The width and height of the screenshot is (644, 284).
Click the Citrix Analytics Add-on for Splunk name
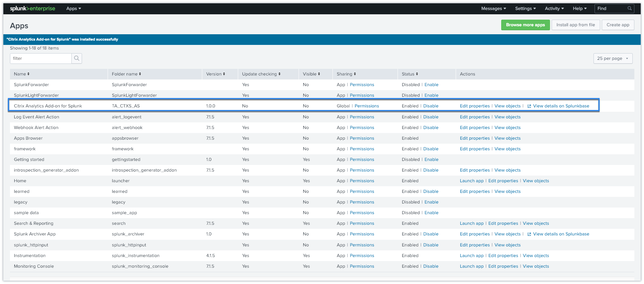pos(48,106)
